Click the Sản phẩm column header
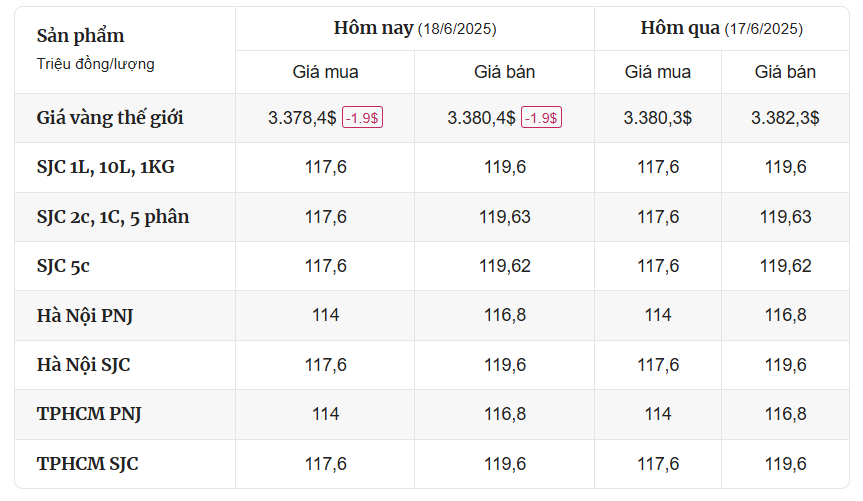The image size is (863, 501). coord(80,36)
